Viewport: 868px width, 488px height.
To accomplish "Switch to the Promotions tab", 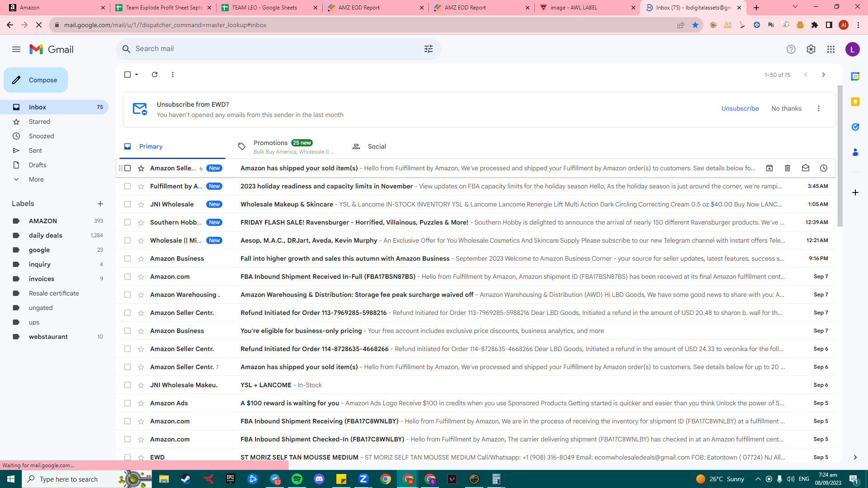I will pyautogui.click(x=287, y=146).
